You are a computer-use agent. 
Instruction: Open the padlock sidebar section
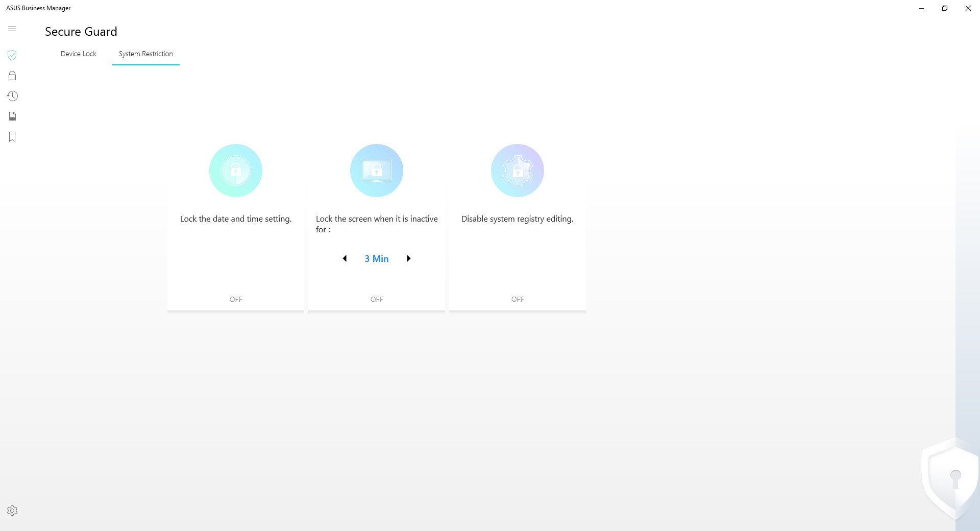click(x=12, y=76)
